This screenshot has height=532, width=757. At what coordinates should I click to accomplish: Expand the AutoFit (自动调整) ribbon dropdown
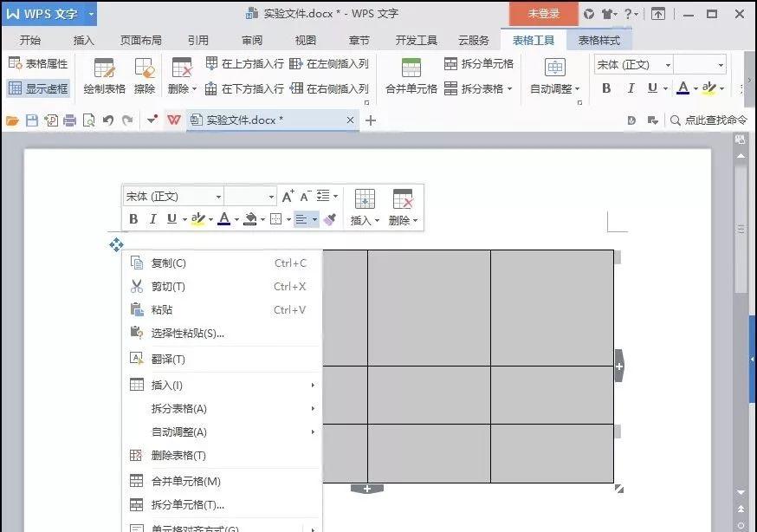(555, 88)
